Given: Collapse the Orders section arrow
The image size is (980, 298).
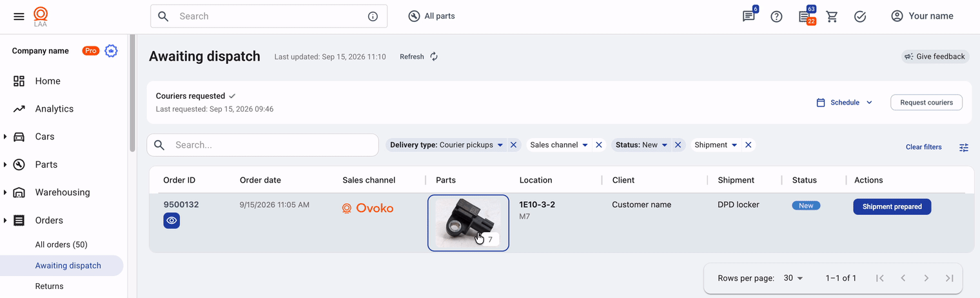Looking at the screenshot, I should click(x=5, y=221).
